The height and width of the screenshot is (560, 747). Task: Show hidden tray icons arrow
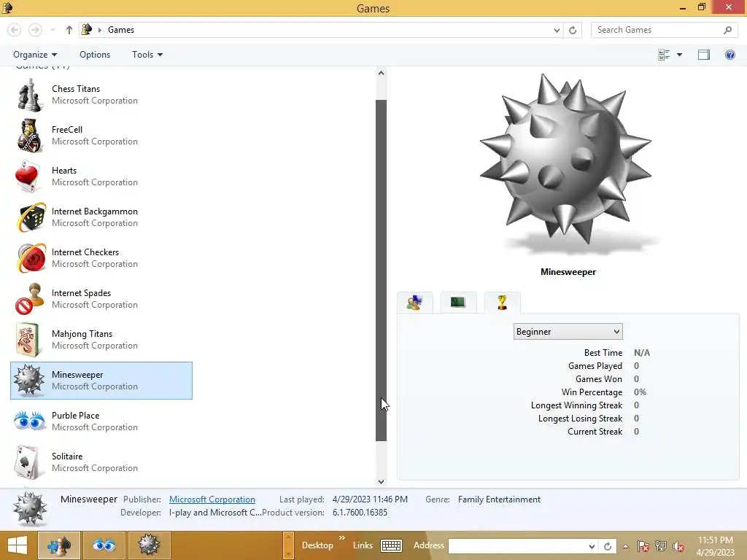[x=625, y=546]
